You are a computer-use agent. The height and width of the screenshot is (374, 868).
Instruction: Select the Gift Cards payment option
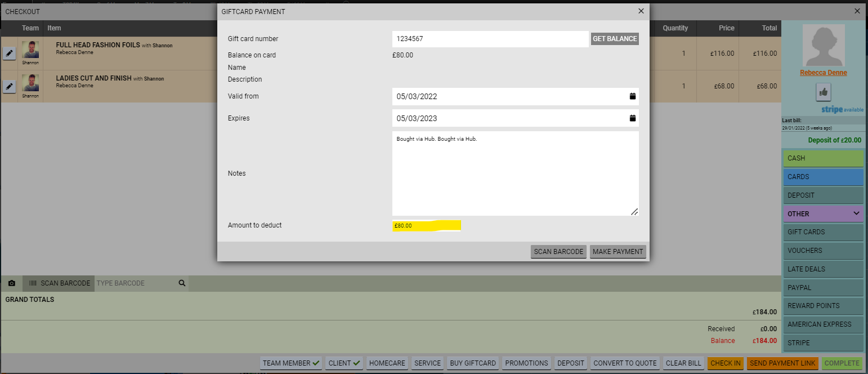coord(822,232)
